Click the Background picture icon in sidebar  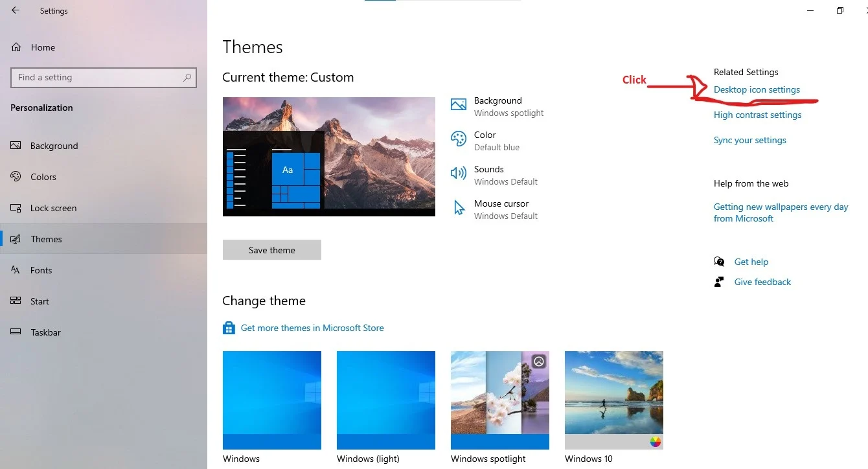pos(16,146)
